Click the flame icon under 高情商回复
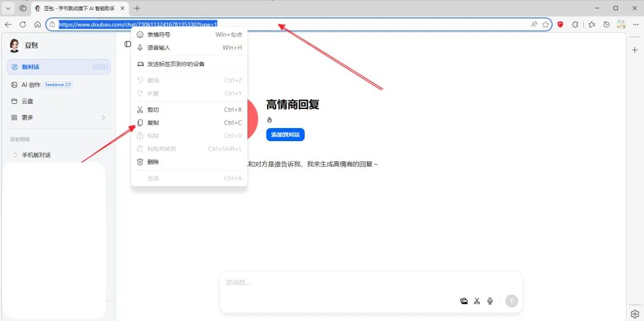This screenshot has width=644, height=321. 270,120
